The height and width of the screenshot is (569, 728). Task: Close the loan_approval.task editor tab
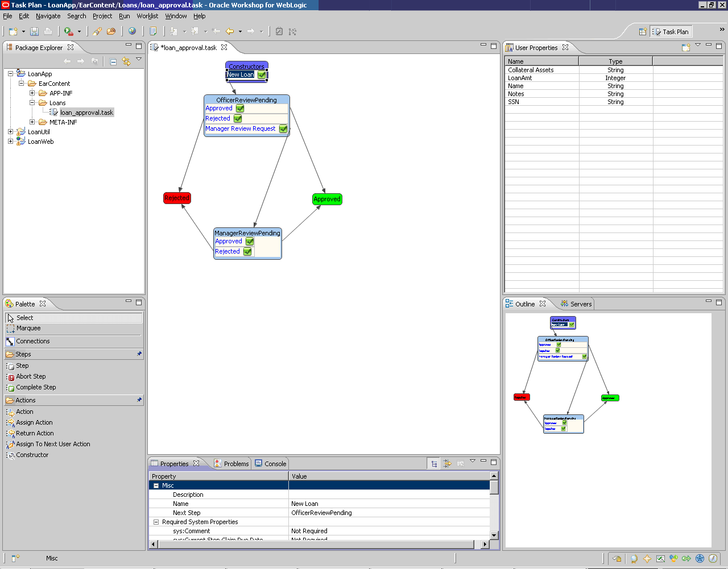(x=224, y=47)
